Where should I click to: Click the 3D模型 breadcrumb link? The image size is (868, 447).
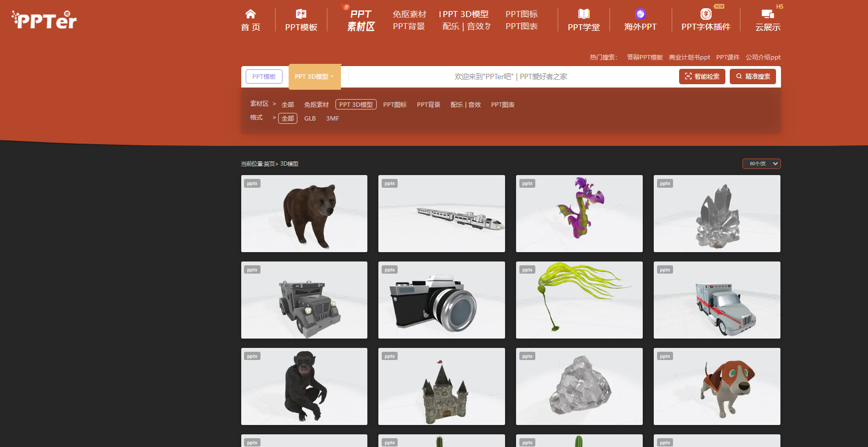pos(289,164)
